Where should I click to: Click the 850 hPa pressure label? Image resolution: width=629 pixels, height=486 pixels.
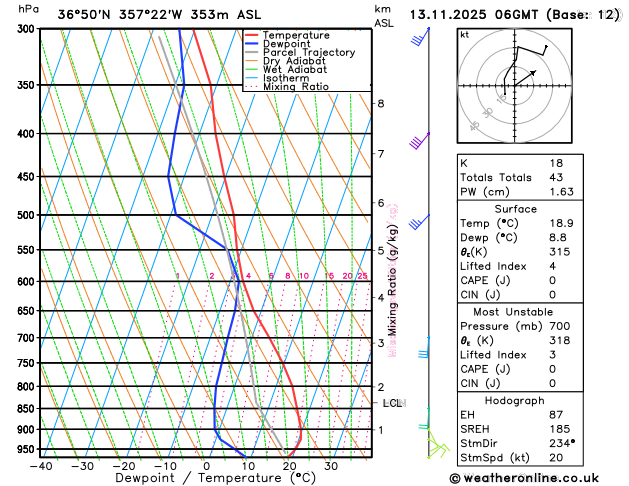point(28,409)
